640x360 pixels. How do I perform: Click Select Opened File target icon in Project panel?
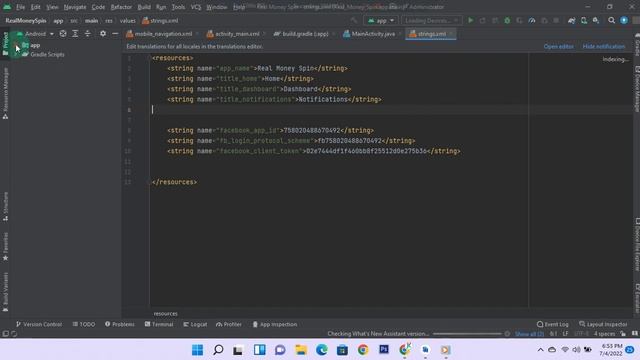tap(63, 34)
